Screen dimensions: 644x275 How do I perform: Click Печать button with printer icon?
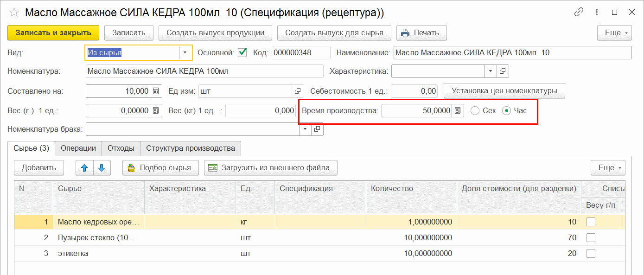point(421,33)
